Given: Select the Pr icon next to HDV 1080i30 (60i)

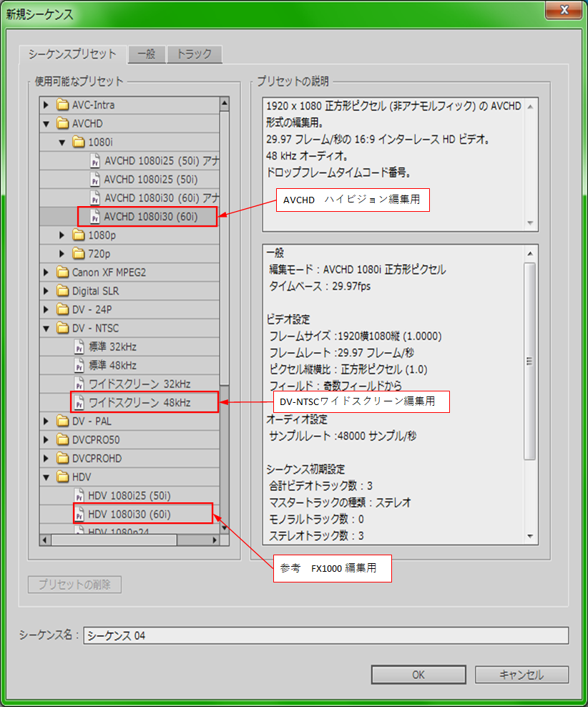Looking at the screenshot, I should point(79,513).
